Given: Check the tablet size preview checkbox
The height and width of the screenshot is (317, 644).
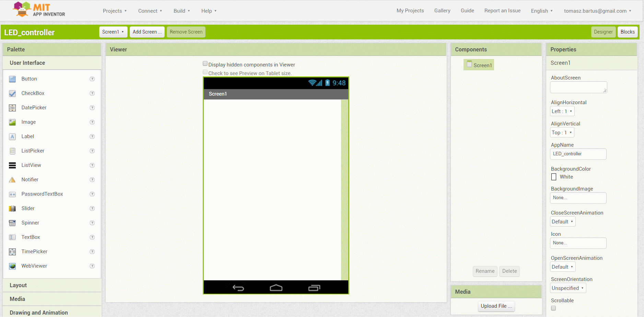Looking at the screenshot, I should pos(205,72).
